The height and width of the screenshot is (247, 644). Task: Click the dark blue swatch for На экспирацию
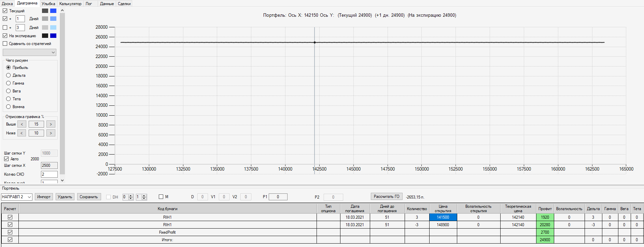[53, 35]
